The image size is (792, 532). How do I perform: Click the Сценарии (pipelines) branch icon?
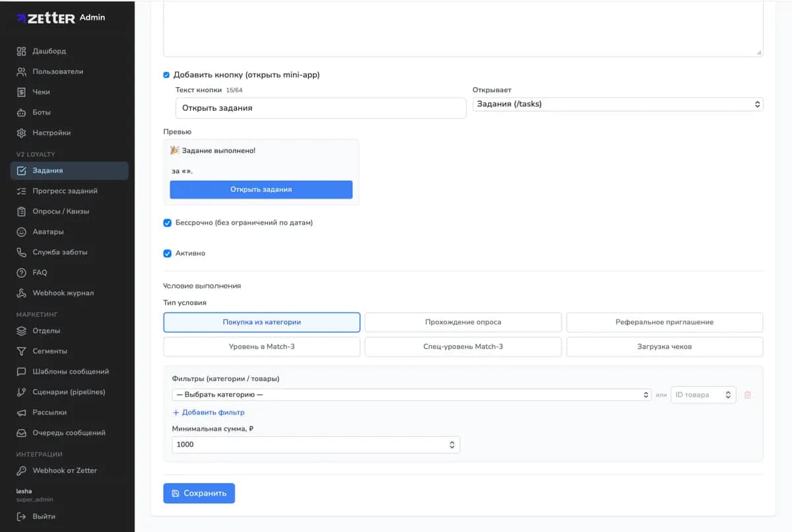click(x=21, y=392)
